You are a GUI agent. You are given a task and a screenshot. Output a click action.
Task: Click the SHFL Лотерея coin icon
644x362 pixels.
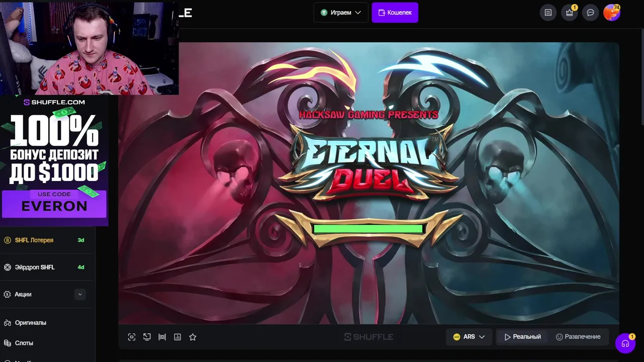[8, 240]
